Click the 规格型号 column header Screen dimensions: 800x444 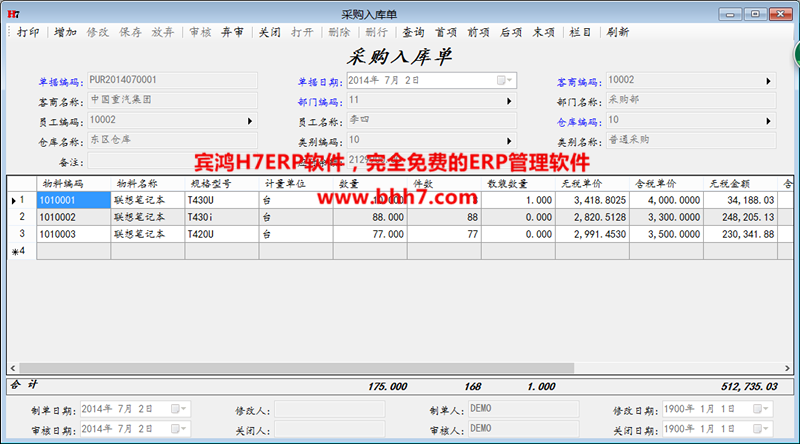click(x=222, y=184)
